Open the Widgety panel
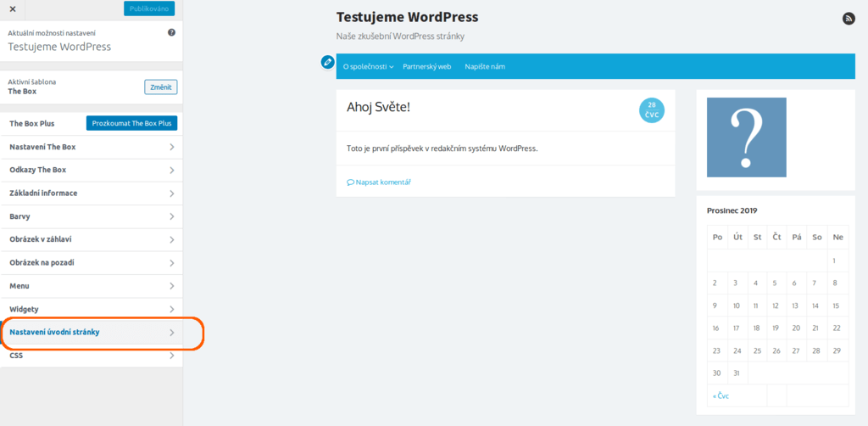Screen dimensions: 868x426 click(x=92, y=309)
